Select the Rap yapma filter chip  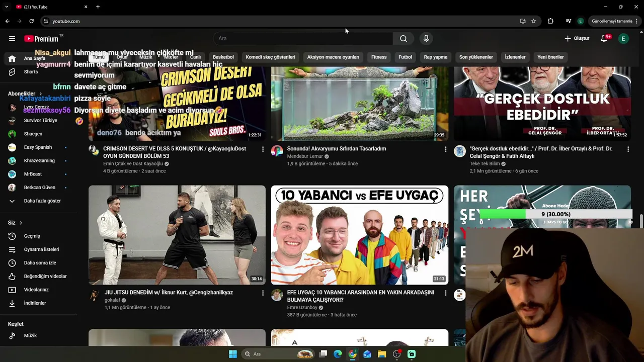(436, 57)
